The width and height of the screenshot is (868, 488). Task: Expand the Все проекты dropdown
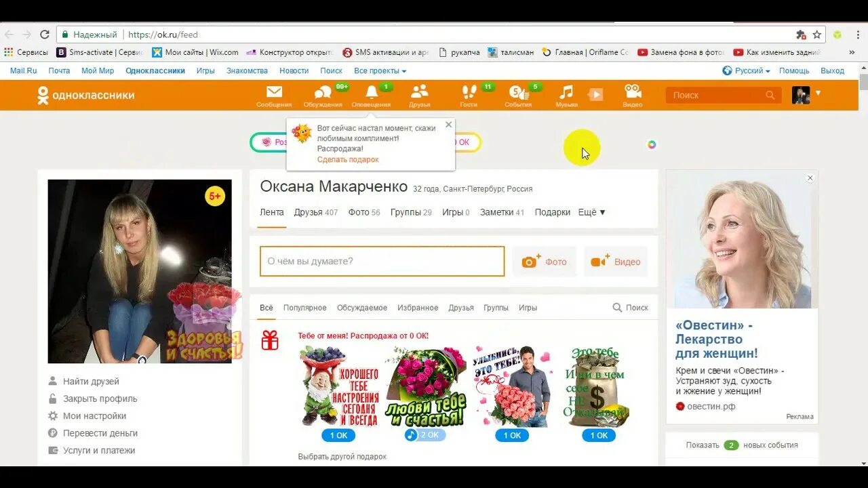(380, 70)
